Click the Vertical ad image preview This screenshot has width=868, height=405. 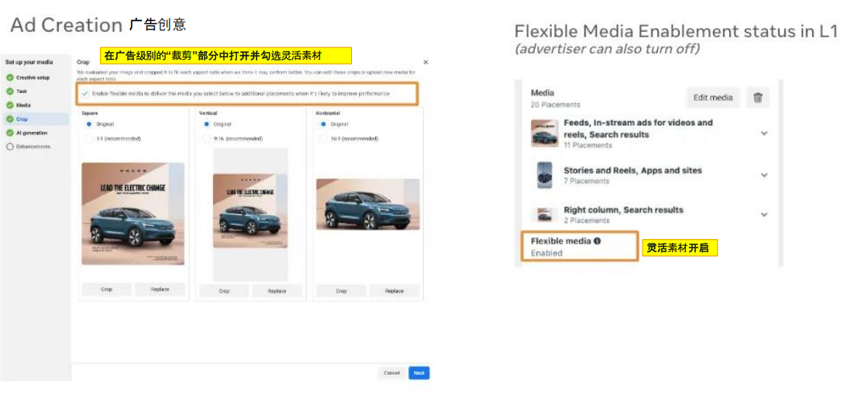point(250,211)
